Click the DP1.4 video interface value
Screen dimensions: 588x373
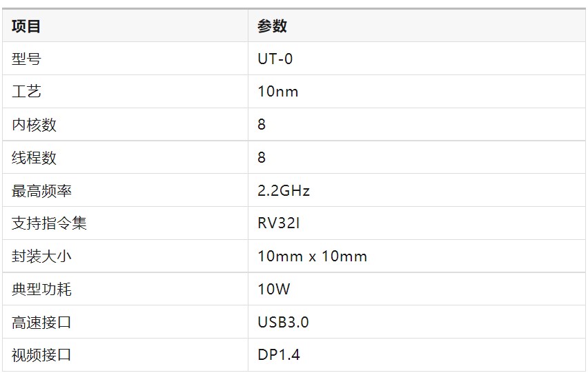[x=279, y=356]
